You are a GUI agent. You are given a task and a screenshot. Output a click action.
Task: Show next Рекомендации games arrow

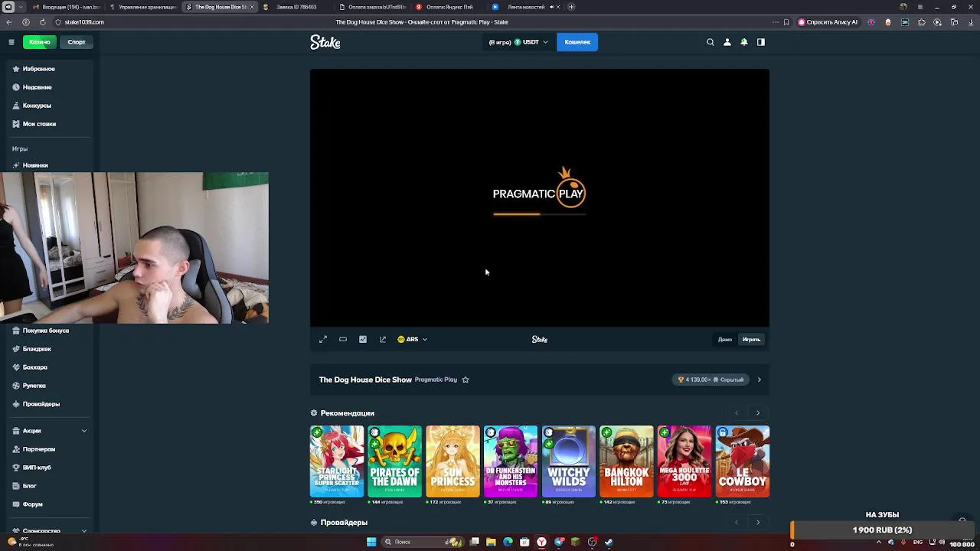coord(758,413)
